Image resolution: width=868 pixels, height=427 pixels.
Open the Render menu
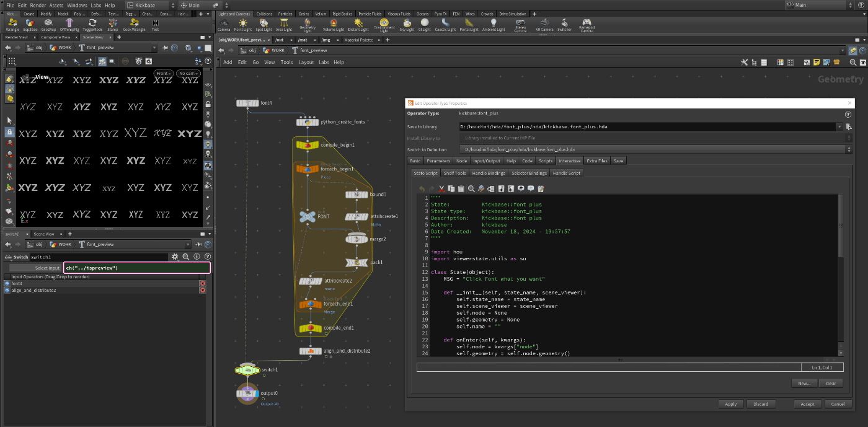37,5
